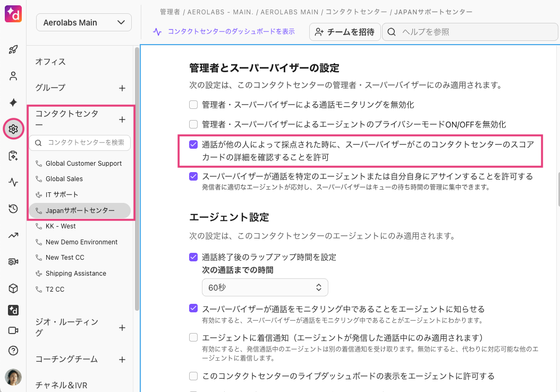Open the clipboard sparkle icon in sidebar

[13, 156]
